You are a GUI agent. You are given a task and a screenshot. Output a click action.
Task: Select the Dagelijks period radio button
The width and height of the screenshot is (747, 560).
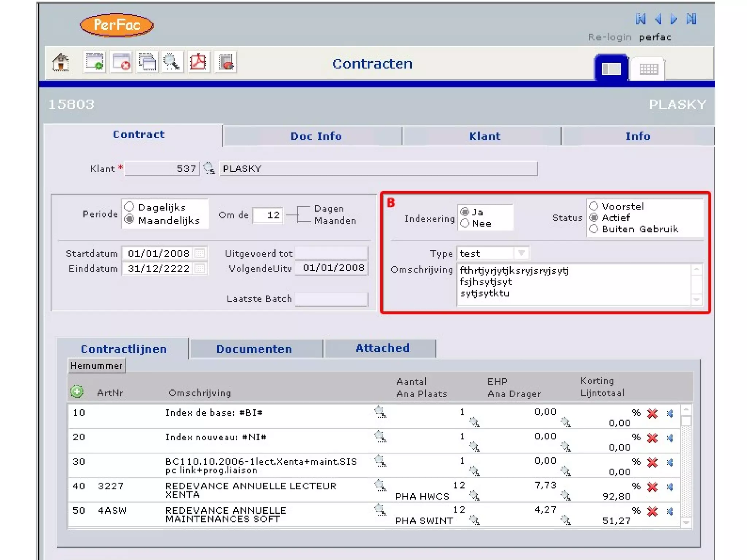129,207
